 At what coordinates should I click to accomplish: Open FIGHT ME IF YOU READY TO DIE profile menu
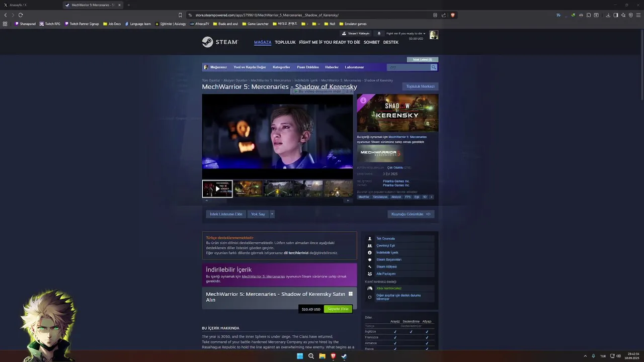330,42
